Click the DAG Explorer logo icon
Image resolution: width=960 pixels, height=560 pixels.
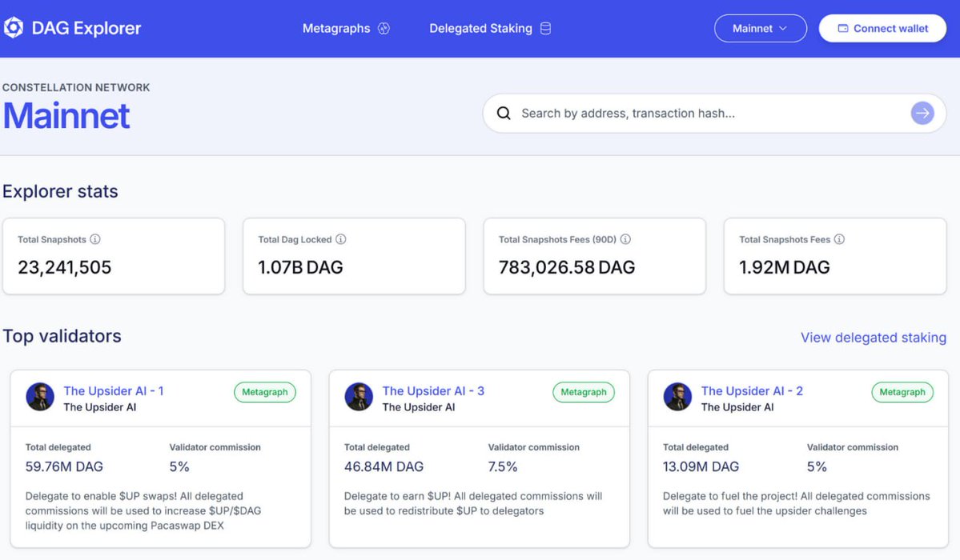(x=13, y=26)
